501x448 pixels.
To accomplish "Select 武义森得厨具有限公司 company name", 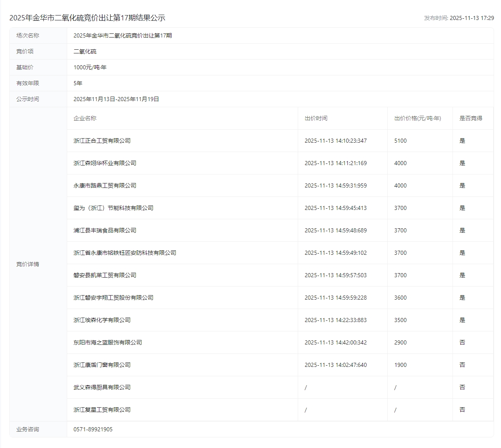I will pyautogui.click(x=102, y=387).
